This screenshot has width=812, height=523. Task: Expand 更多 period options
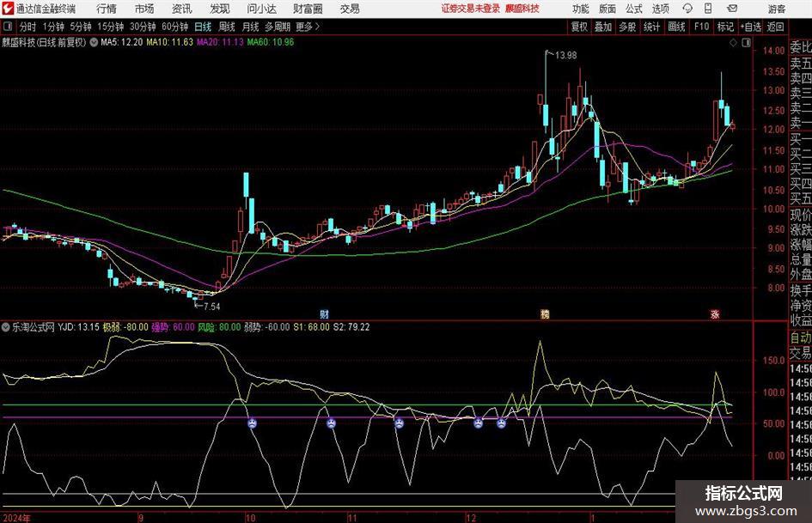tap(308, 27)
